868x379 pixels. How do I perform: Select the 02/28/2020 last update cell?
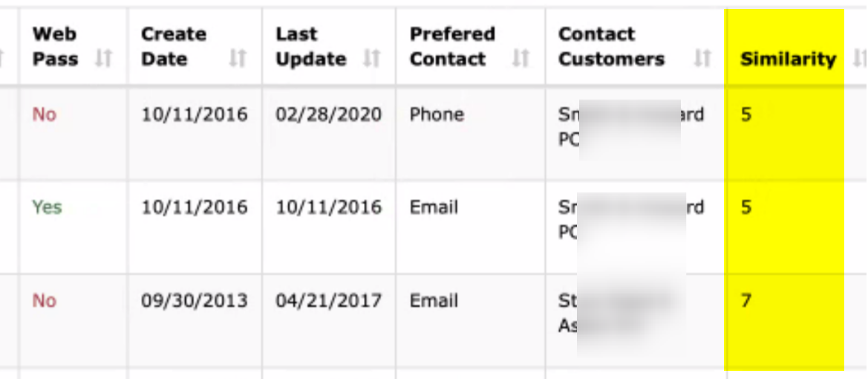[x=329, y=114]
